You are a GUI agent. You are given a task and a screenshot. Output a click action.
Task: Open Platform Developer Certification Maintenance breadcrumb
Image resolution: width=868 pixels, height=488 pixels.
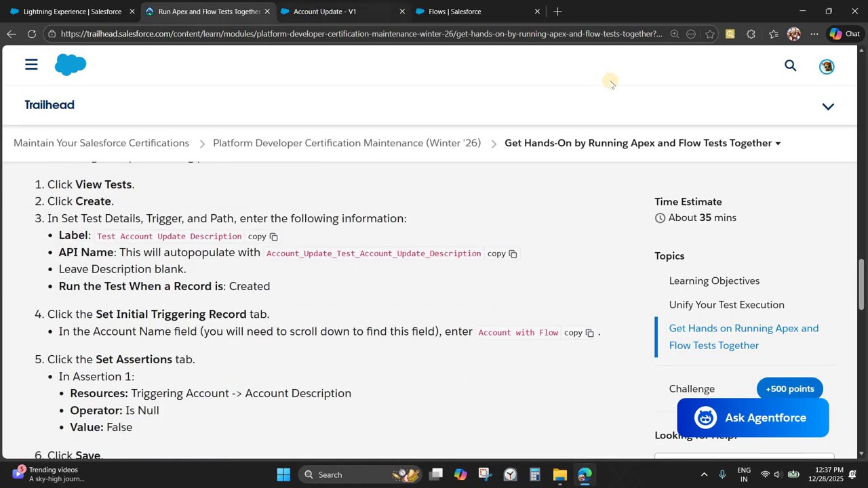(x=347, y=143)
